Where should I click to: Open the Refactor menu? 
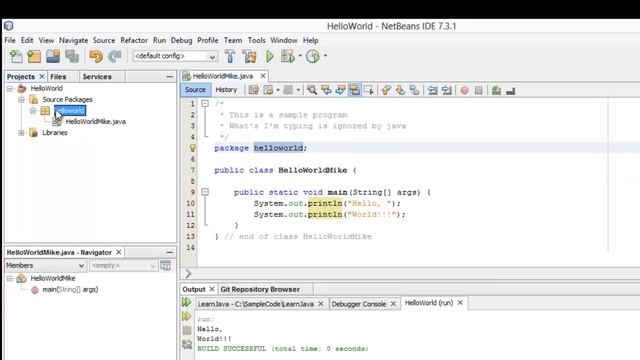point(134,40)
